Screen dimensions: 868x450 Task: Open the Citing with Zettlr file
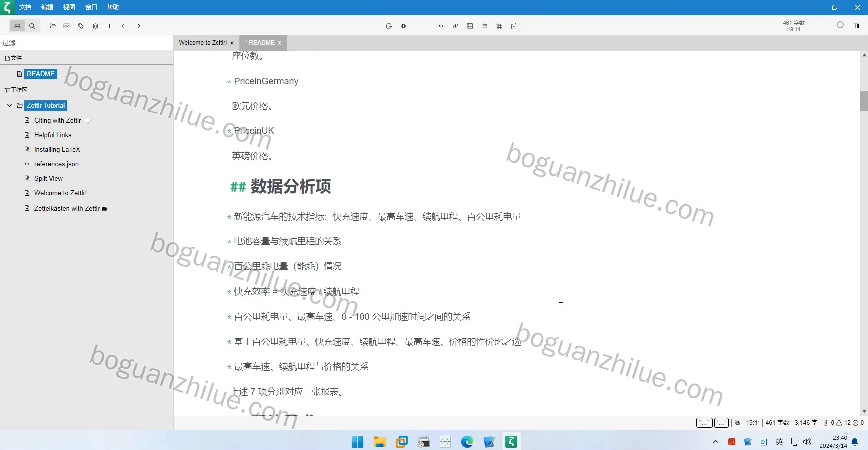click(x=57, y=121)
